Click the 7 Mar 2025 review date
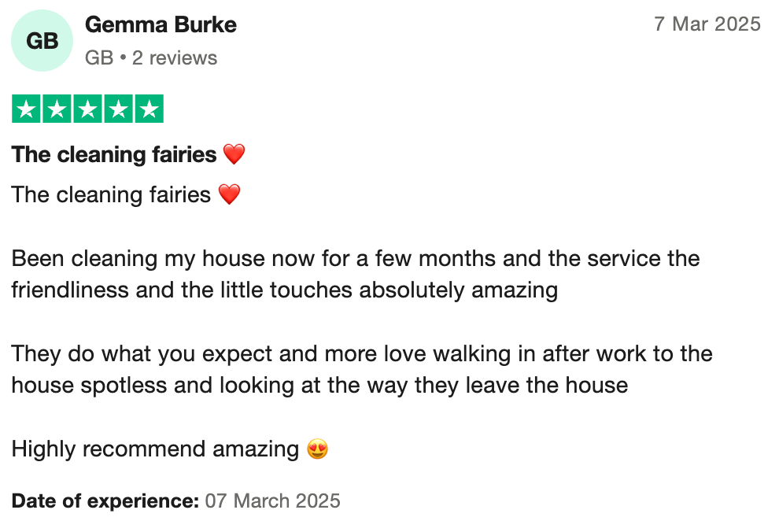Screen dimensions: 779x532 pyautogui.click(x=707, y=24)
